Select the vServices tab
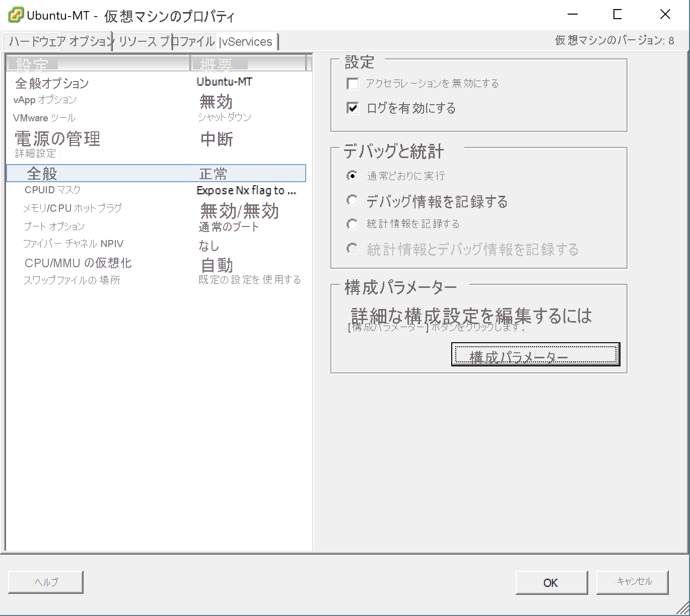The image size is (690, 616). (248, 42)
